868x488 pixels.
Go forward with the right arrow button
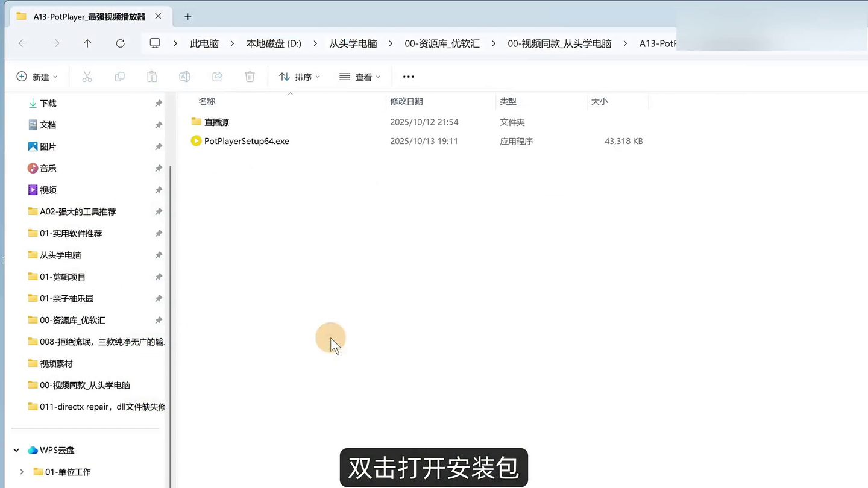tap(55, 43)
